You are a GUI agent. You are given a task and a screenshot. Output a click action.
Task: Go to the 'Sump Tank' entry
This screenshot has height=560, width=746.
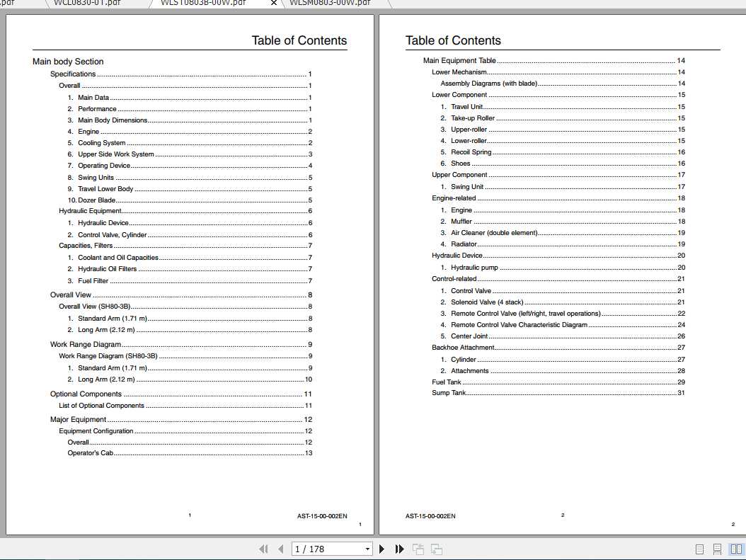[x=558, y=393]
